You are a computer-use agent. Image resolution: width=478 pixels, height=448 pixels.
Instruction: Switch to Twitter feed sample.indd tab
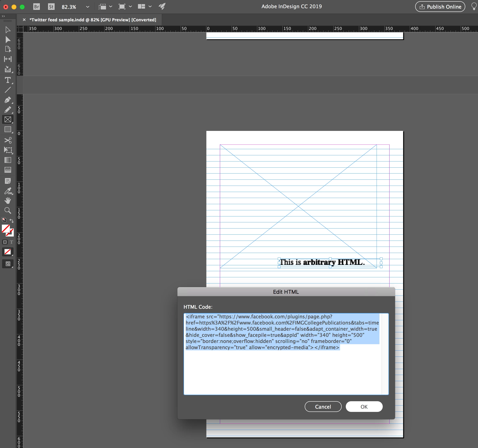[93, 20]
